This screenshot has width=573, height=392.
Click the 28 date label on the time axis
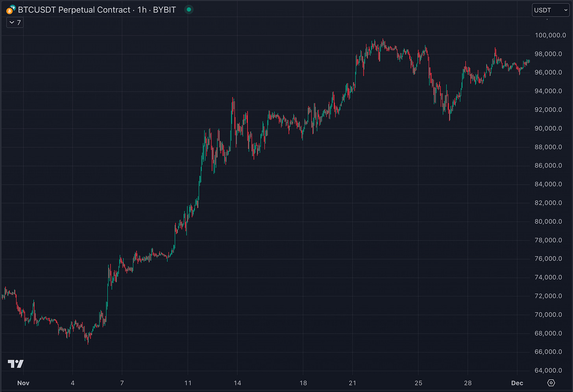click(468, 383)
